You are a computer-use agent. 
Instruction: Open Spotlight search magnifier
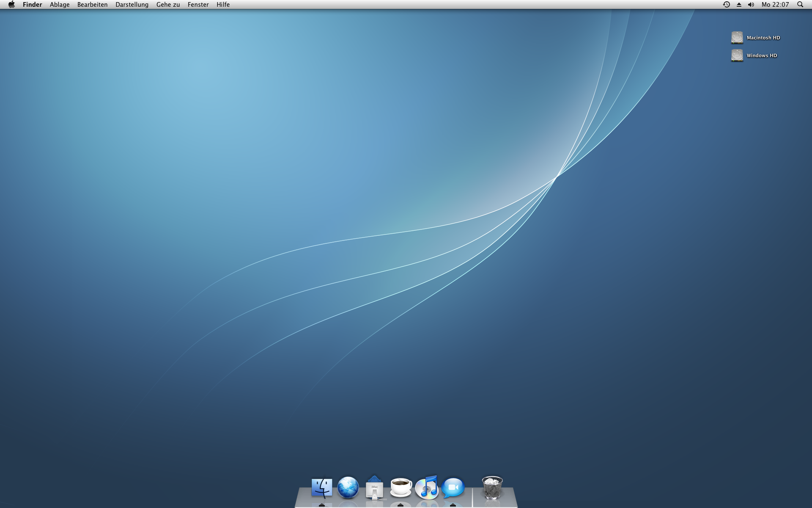point(800,5)
